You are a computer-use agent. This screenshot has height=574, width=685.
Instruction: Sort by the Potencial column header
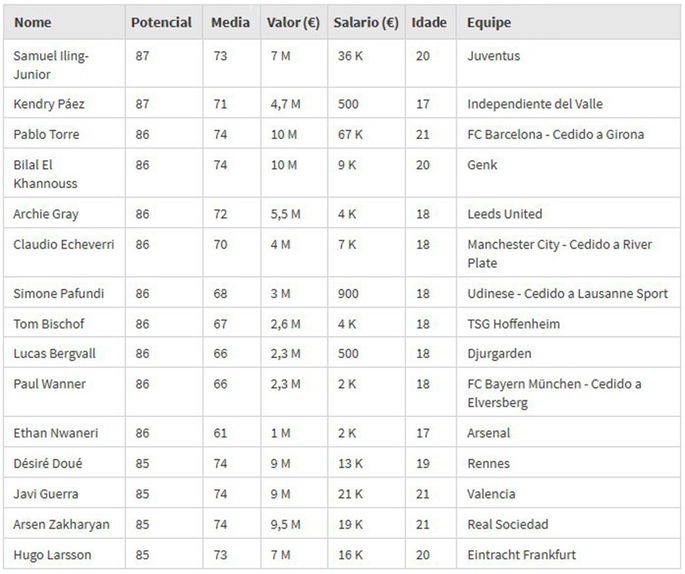tap(161, 22)
